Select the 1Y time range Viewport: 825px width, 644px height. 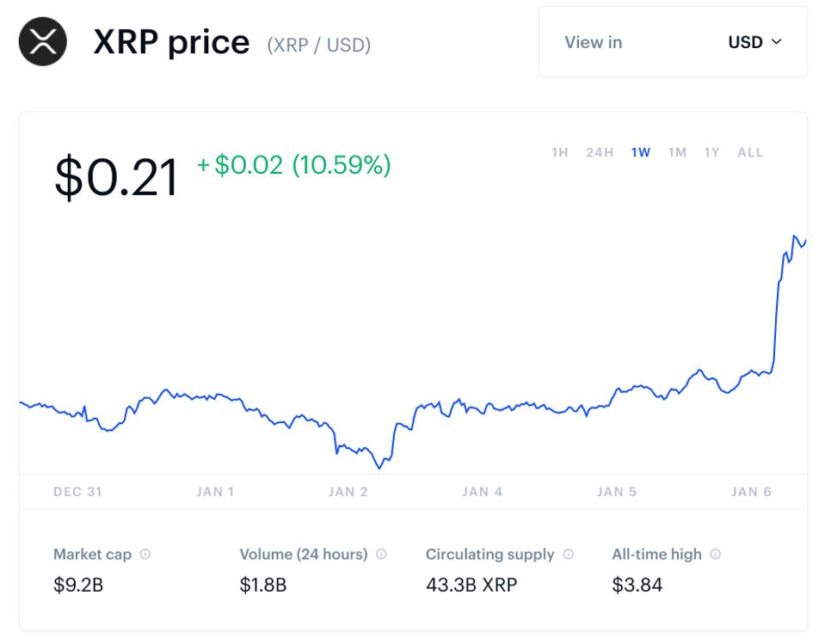click(x=711, y=152)
